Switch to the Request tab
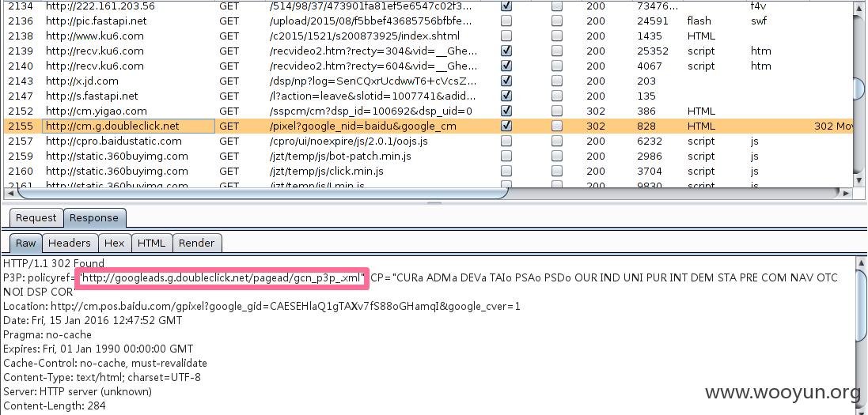The width and height of the screenshot is (868, 415). [36, 218]
